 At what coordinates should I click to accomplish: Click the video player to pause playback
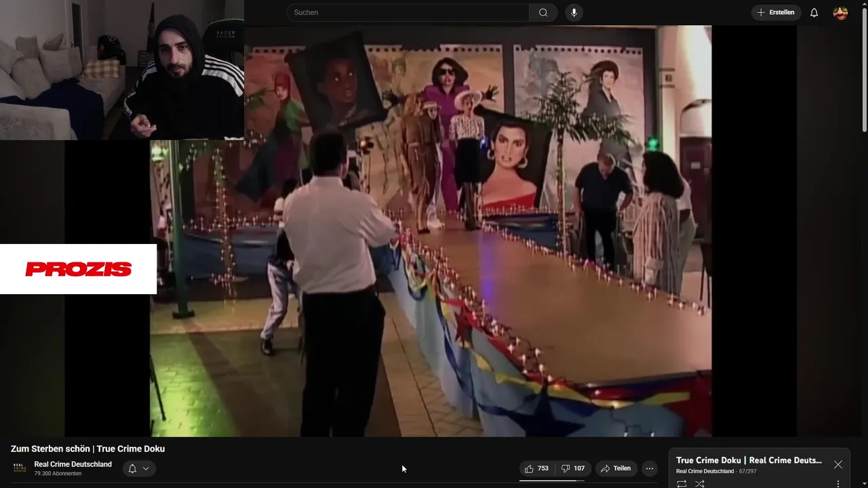click(431, 230)
